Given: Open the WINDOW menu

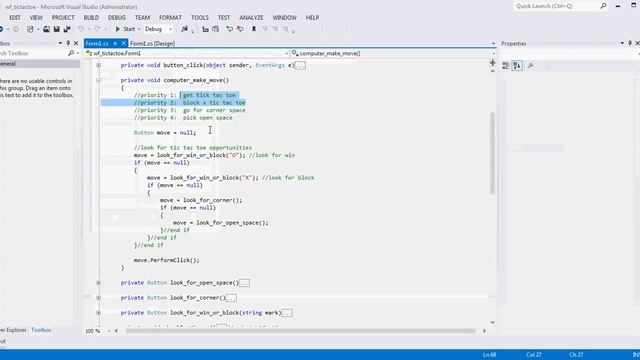Looking at the screenshot, I should 284,18.
